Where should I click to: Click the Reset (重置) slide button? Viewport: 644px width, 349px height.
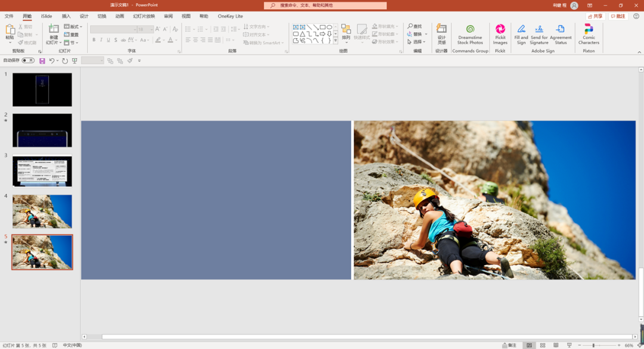pos(72,35)
